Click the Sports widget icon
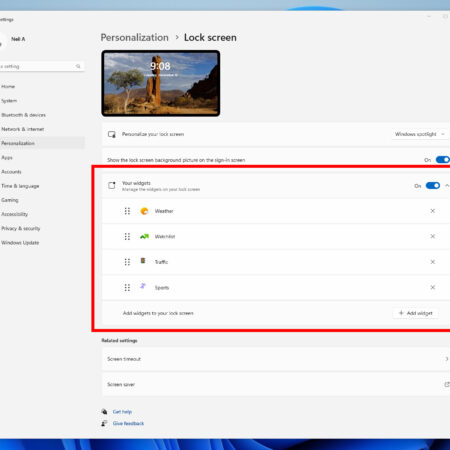Screen dimensions: 450x450 click(143, 286)
